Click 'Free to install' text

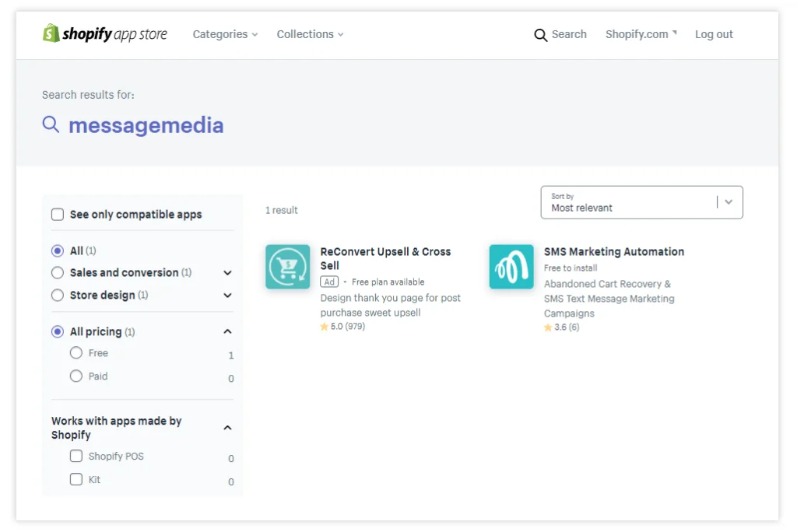click(571, 268)
